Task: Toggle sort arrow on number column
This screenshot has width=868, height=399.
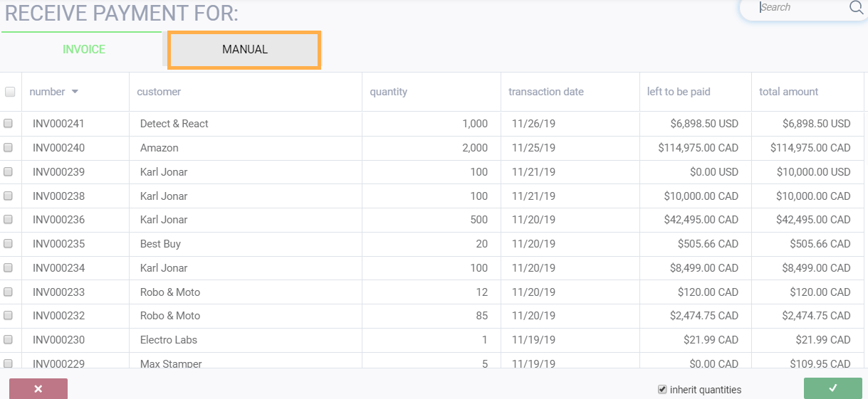Action: 75,92
